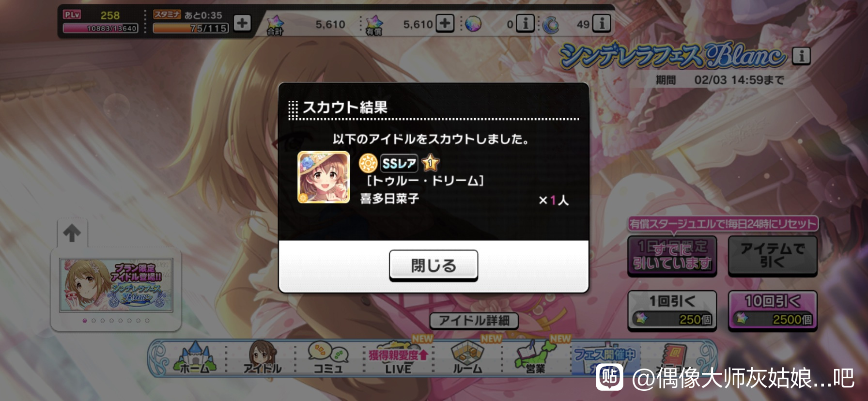Open info for the blue swirl medal

point(602,23)
